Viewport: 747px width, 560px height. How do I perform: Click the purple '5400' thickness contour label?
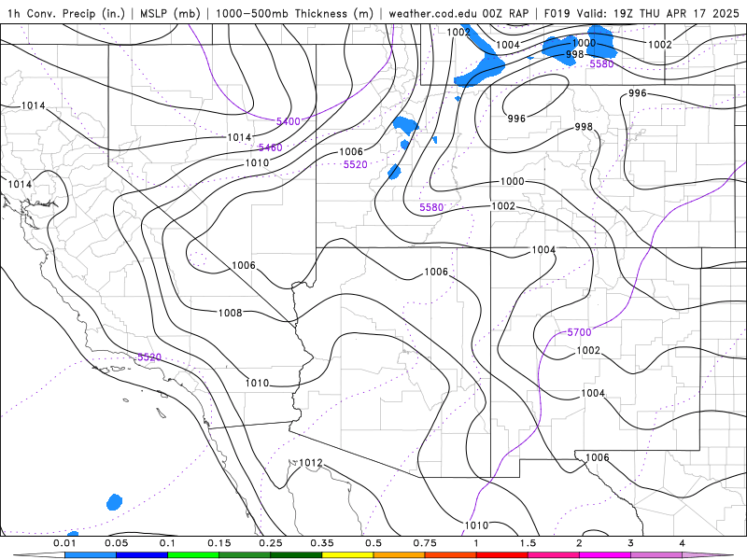click(289, 121)
